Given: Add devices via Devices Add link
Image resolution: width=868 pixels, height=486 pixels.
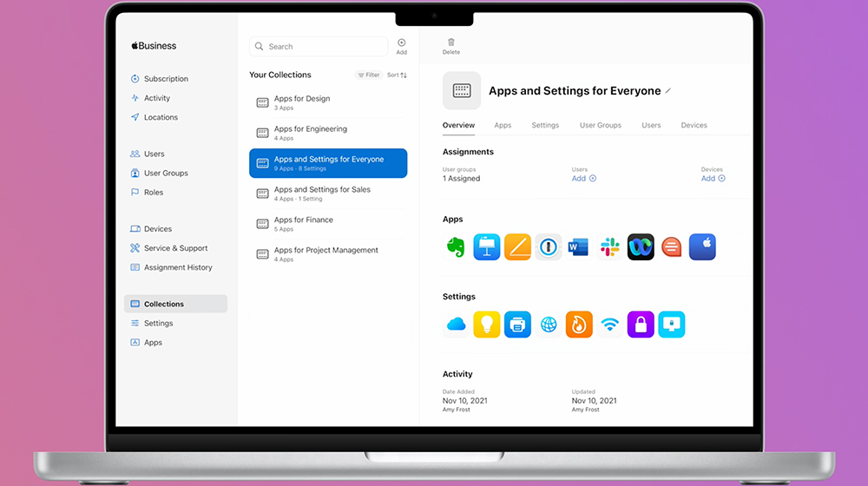Looking at the screenshot, I should pos(713,178).
